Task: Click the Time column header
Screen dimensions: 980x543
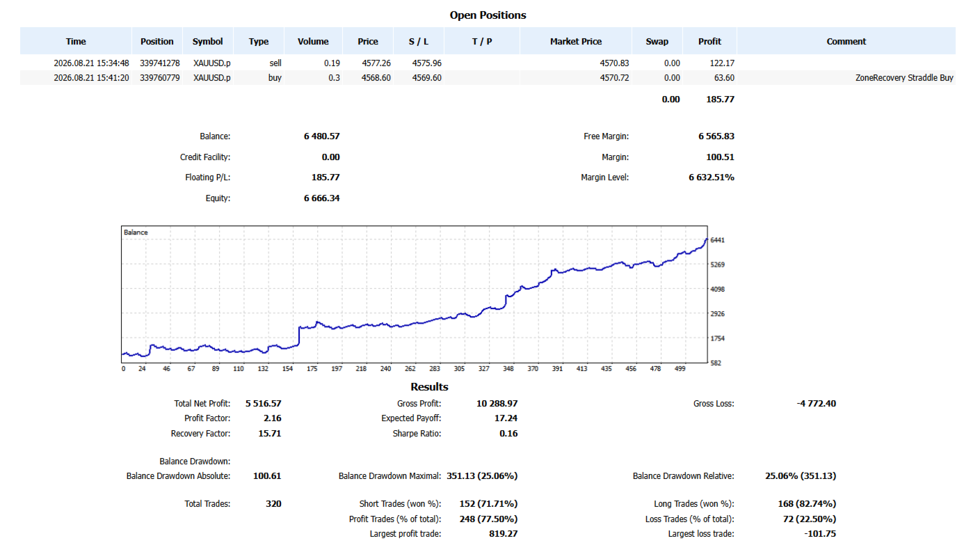Action: pyautogui.click(x=76, y=41)
